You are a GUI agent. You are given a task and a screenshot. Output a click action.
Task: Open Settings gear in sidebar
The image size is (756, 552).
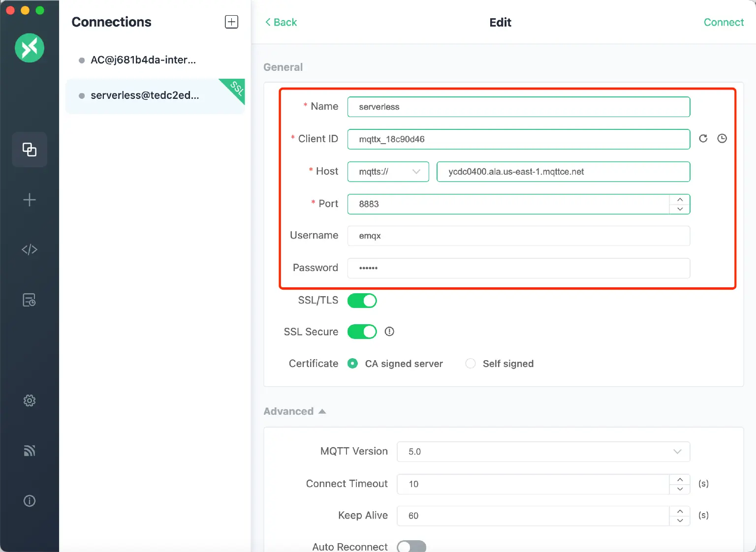coord(30,400)
